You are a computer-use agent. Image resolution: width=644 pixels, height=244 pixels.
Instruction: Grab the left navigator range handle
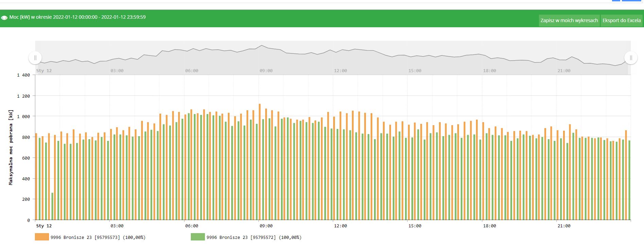[35, 58]
